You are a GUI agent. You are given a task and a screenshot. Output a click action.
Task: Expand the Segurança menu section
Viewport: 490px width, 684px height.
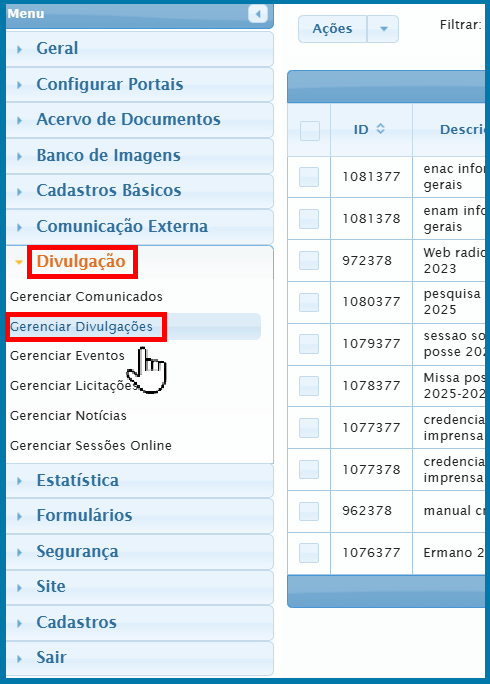(x=140, y=552)
